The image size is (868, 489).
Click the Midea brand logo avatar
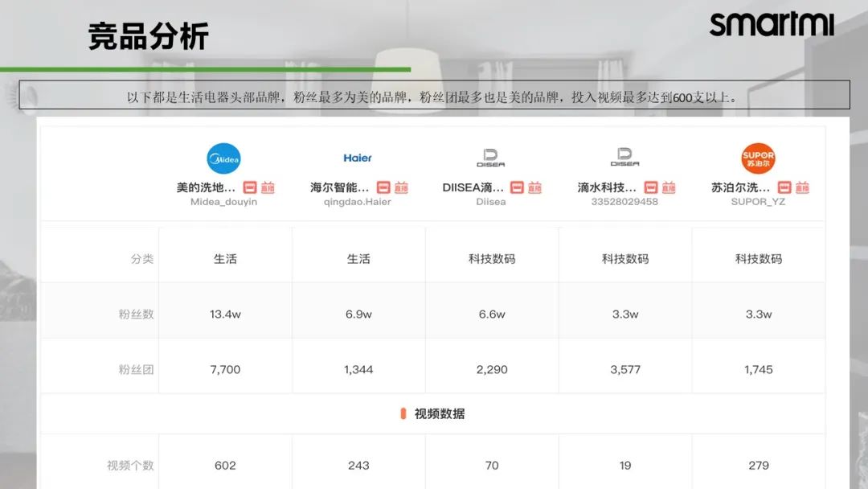pos(223,158)
